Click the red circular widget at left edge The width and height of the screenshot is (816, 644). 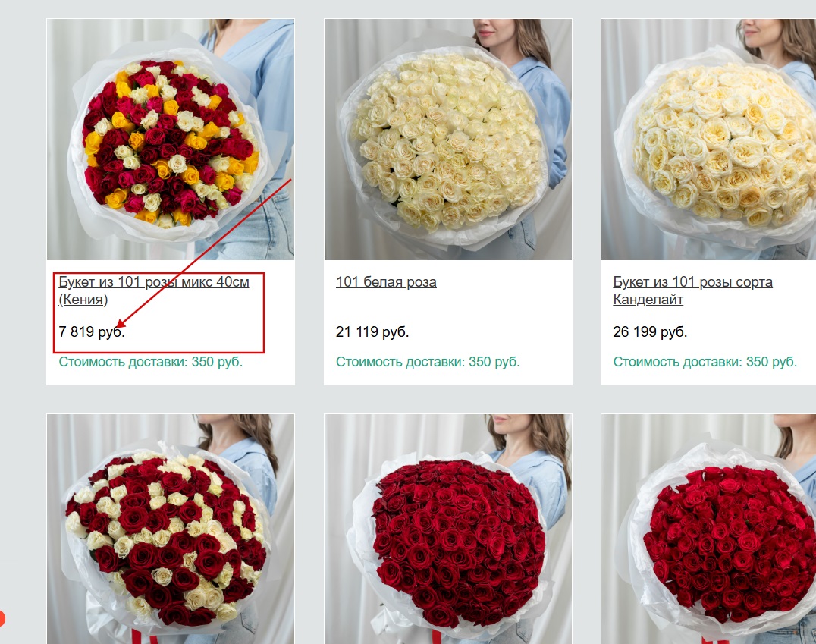coord(1,618)
